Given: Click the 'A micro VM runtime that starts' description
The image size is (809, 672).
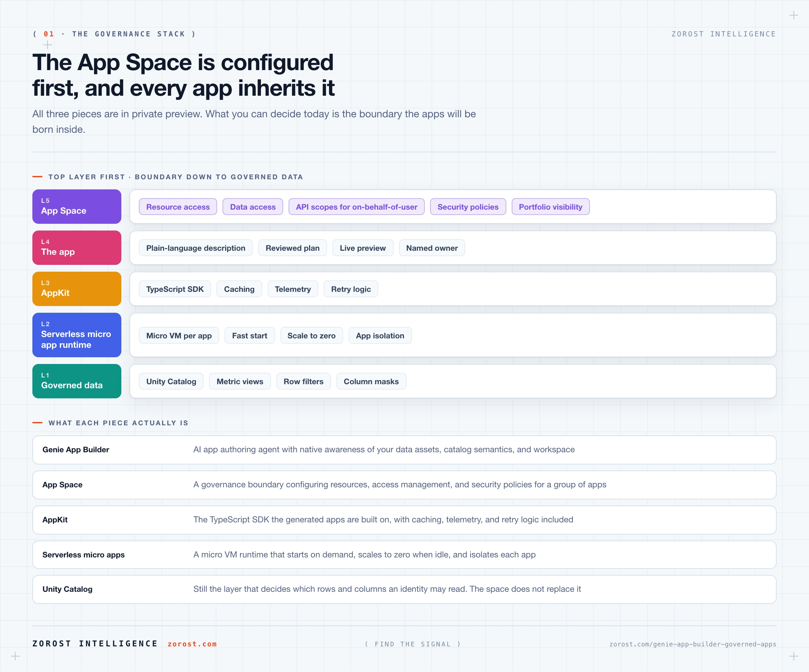Looking at the screenshot, I should (x=364, y=555).
